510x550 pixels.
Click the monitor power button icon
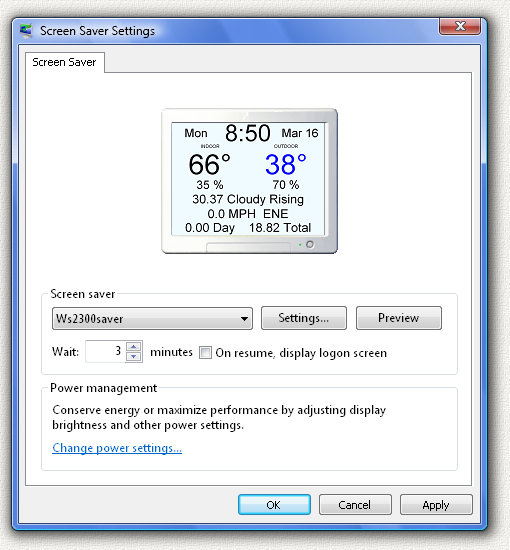point(310,244)
